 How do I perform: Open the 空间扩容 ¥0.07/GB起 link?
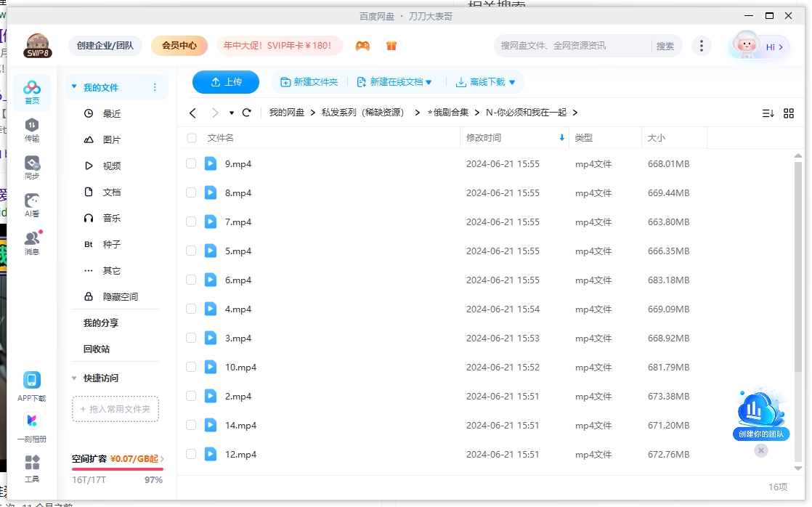point(116,459)
